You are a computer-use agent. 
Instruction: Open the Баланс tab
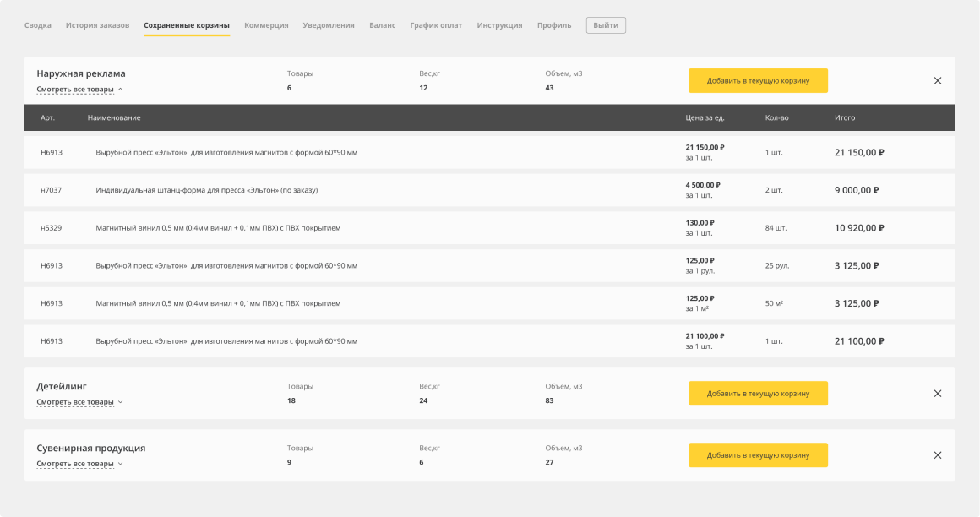(382, 25)
